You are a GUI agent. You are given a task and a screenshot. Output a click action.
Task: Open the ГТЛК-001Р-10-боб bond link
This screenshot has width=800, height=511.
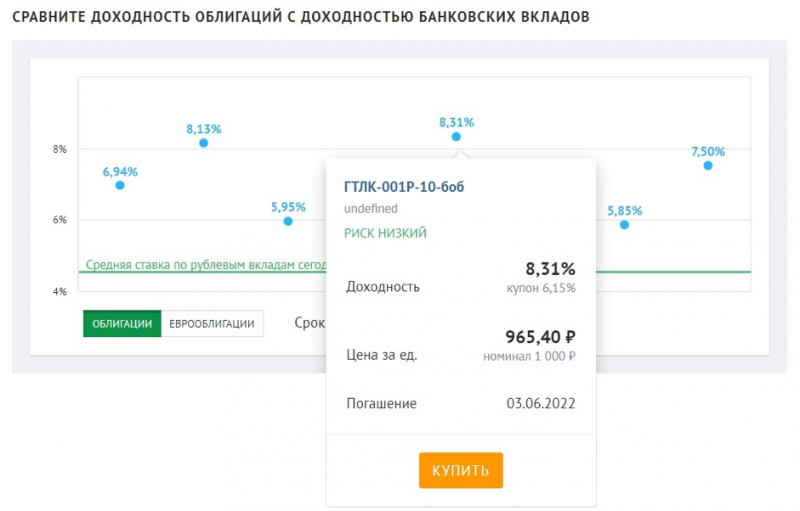(x=404, y=187)
